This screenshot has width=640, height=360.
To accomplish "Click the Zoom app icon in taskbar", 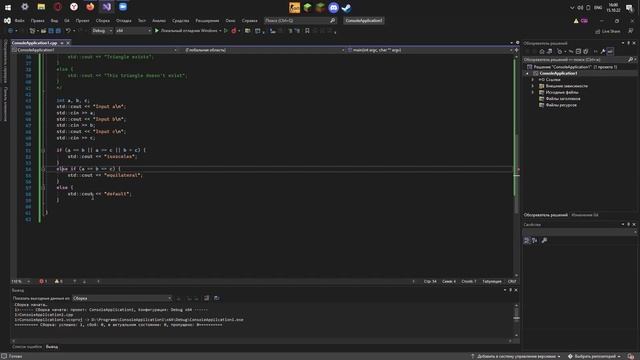I will pyautogui.click(x=123, y=7).
